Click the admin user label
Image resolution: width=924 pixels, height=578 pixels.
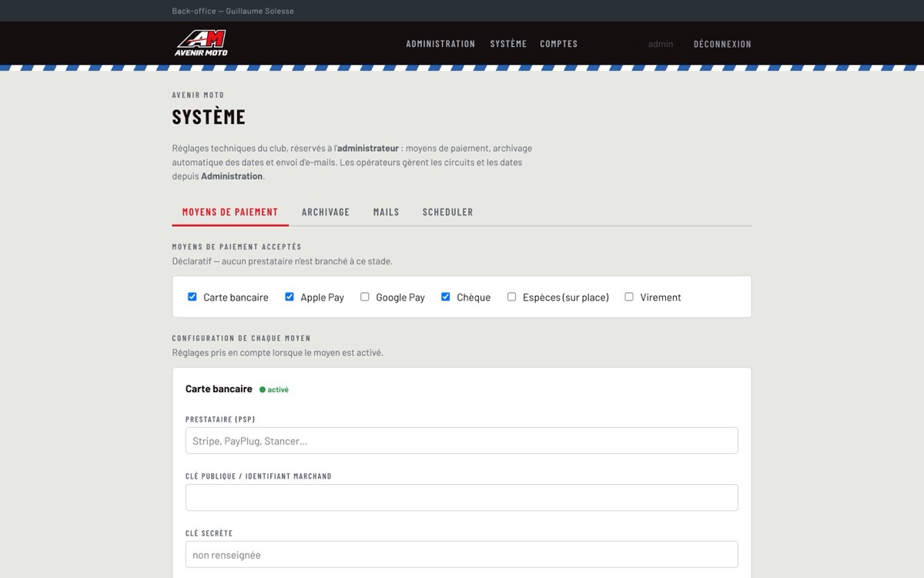[661, 44]
